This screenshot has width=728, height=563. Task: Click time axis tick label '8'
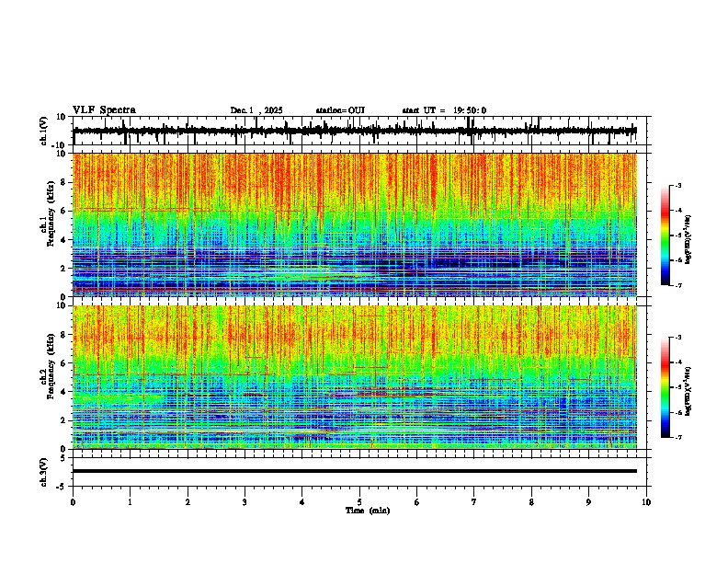531,502
